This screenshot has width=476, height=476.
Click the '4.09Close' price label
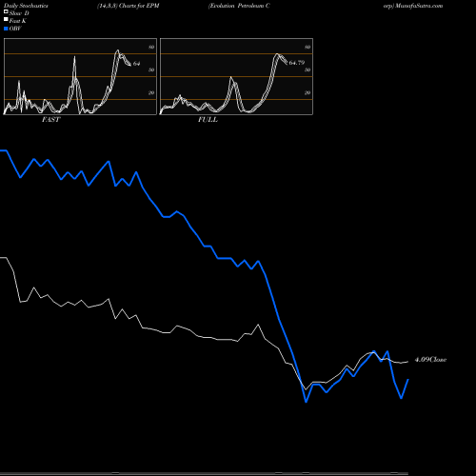430,360
